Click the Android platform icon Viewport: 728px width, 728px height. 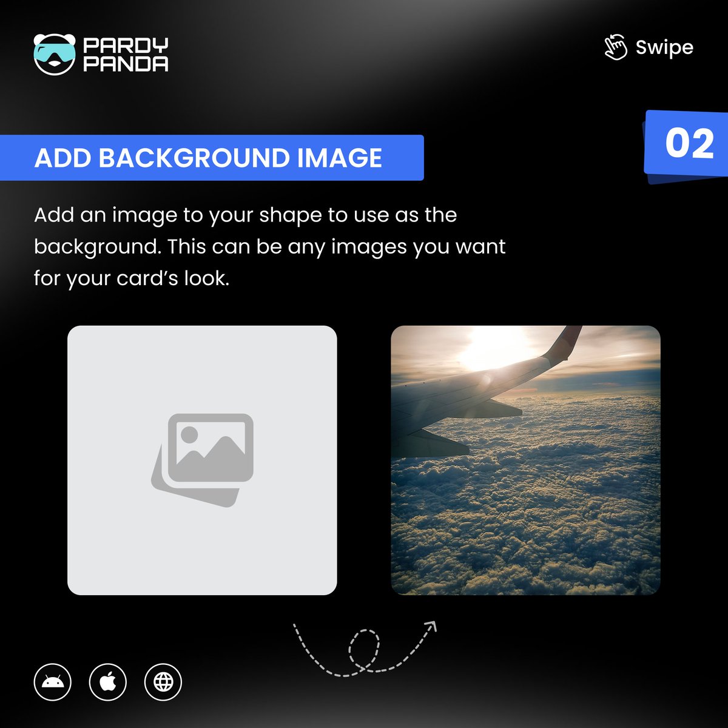click(x=53, y=682)
